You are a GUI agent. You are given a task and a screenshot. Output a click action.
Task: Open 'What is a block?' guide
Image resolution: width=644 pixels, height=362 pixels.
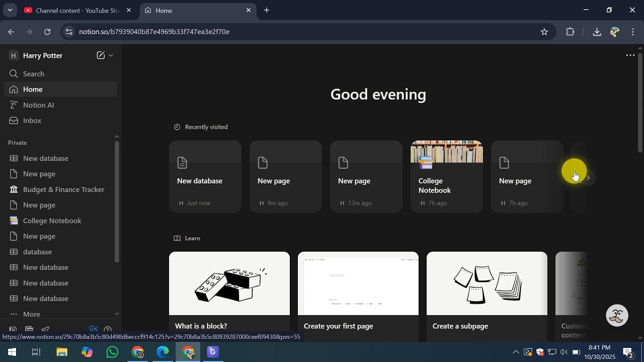(x=229, y=297)
